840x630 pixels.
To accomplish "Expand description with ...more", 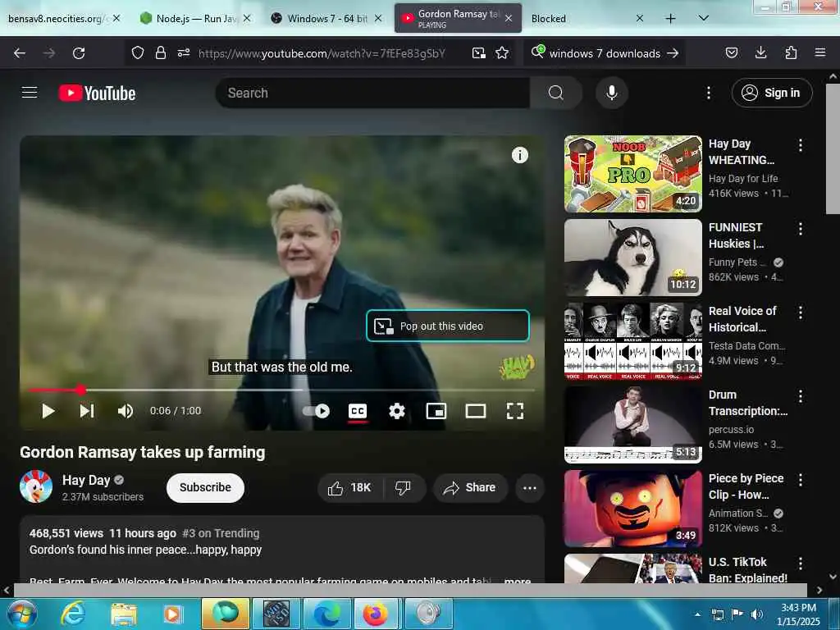I will click(518, 582).
